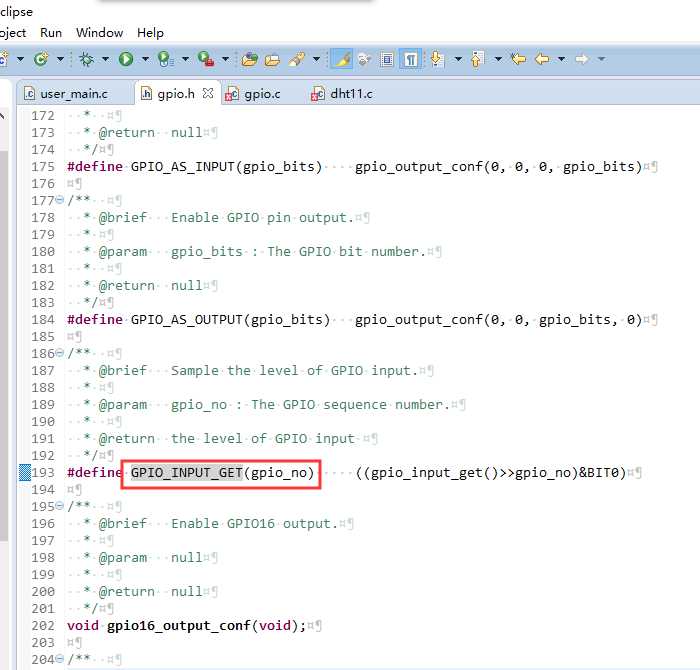Open dropdown next to Previous Annotation
The image size is (700, 670).
click(x=498, y=59)
